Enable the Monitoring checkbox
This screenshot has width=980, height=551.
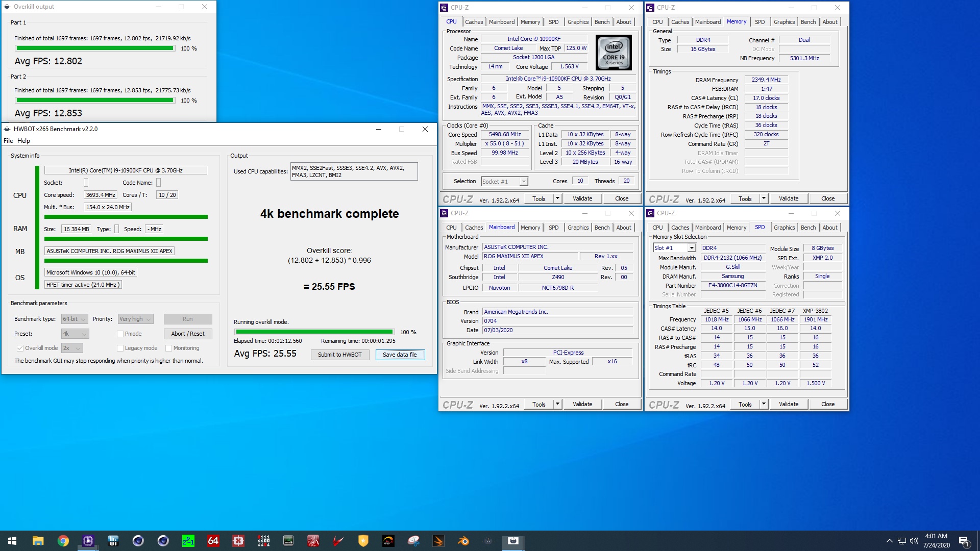click(x=168, y=348)
